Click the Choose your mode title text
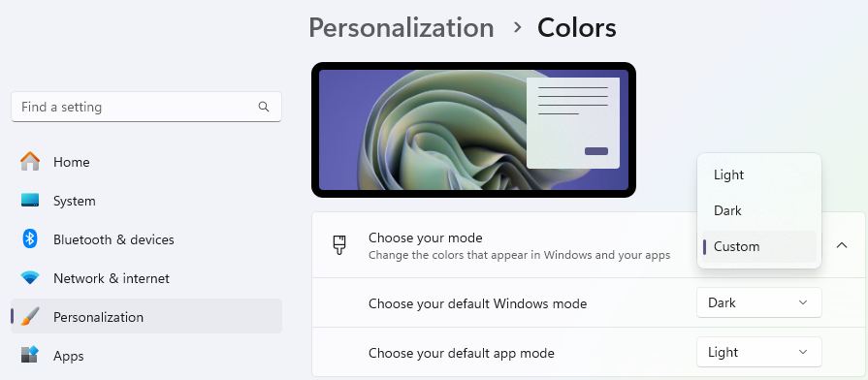The image size is (868, 380). pos(425,237)
